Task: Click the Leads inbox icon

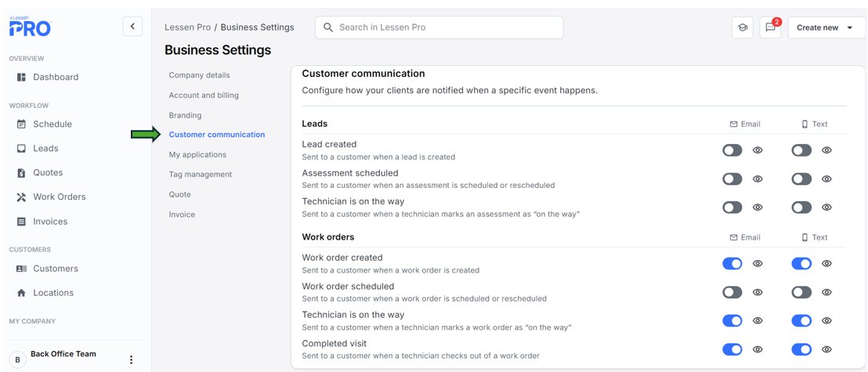Action: point(22,148)
